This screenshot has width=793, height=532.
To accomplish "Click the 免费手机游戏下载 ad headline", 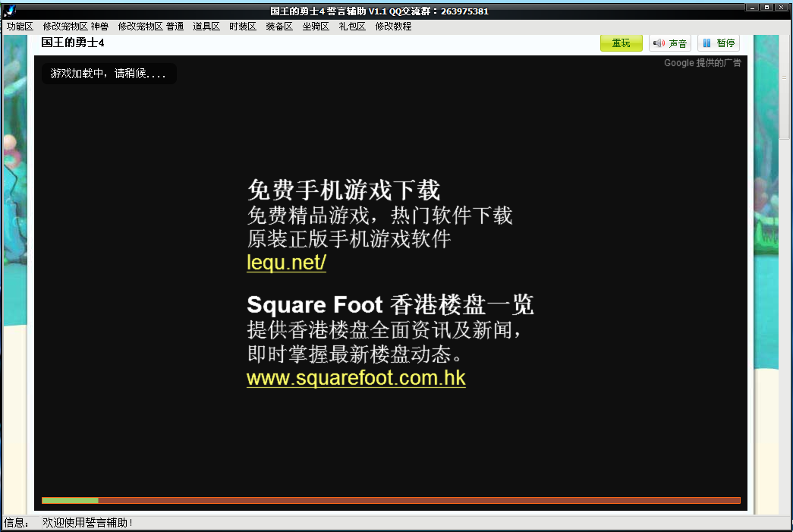I will [344, 190].
